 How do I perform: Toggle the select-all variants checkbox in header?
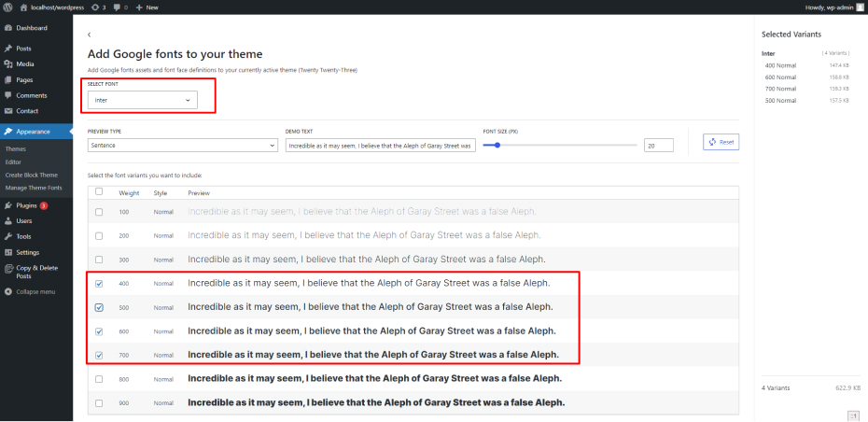click(99, 191)
